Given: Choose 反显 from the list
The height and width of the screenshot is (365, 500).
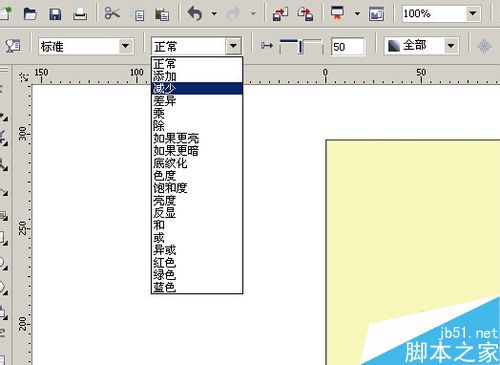Looking at the screenshot, I should tap(197, 213).
